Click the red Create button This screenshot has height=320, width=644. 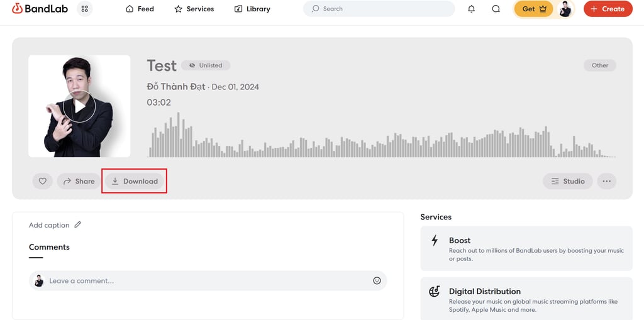click(x=608, y=9)
